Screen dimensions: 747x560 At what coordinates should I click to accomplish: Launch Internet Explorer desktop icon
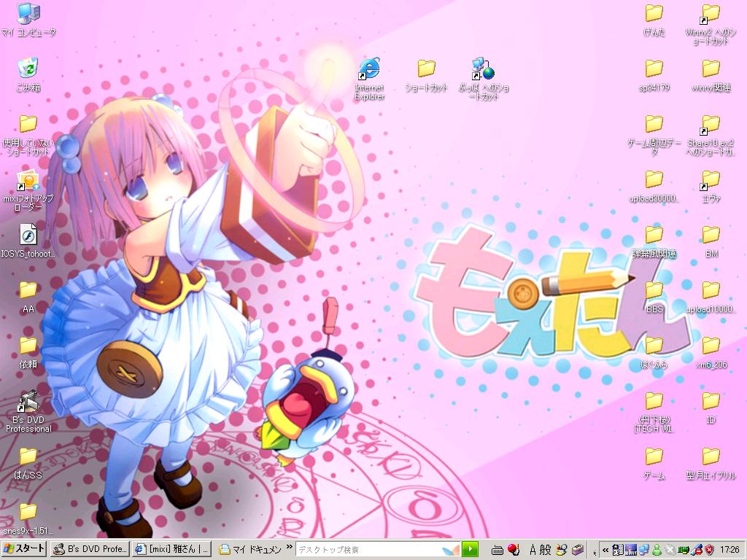[x=370, y=78]
